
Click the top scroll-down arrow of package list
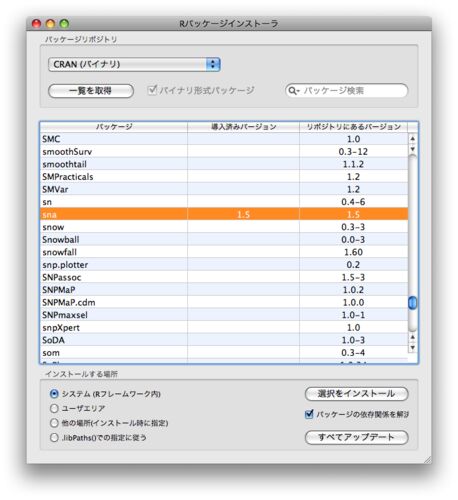[413, 149]
